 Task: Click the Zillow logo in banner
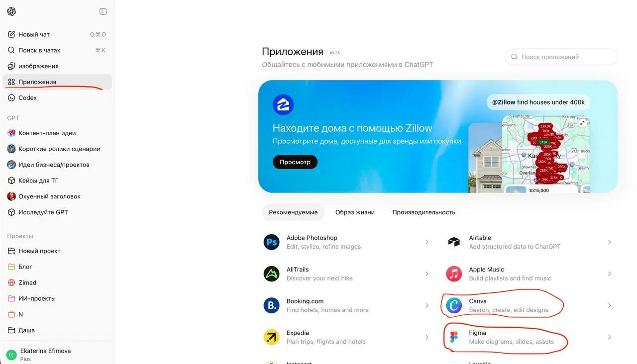(283, 105)
